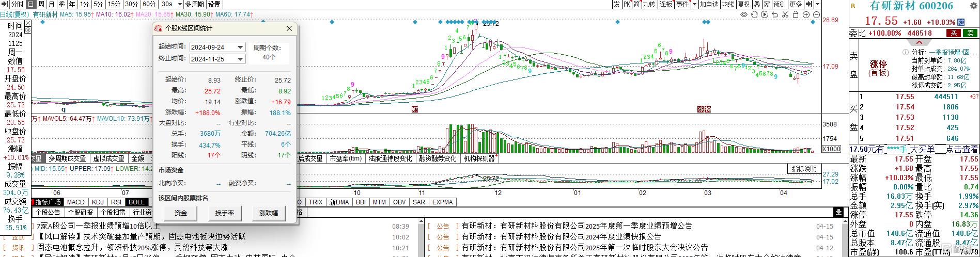Select the SAR indicator tab
Image resolution: width=980 pixels, height=257 pixels.
419,202
